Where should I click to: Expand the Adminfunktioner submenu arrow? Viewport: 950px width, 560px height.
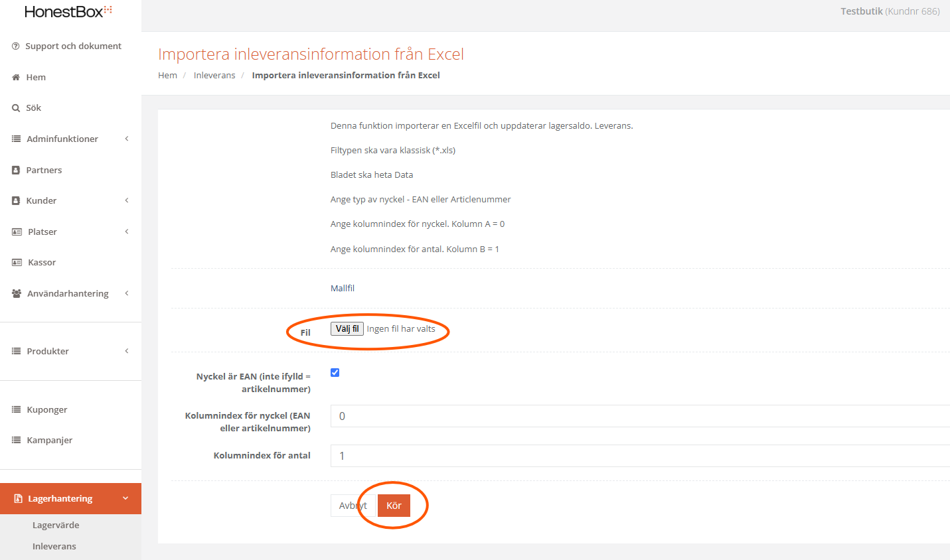[x=126, y=139]
